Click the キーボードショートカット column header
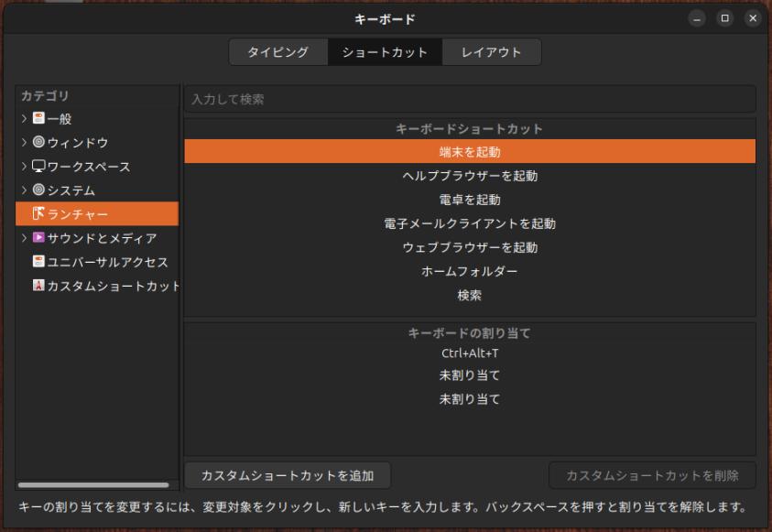 coord(470,129)
